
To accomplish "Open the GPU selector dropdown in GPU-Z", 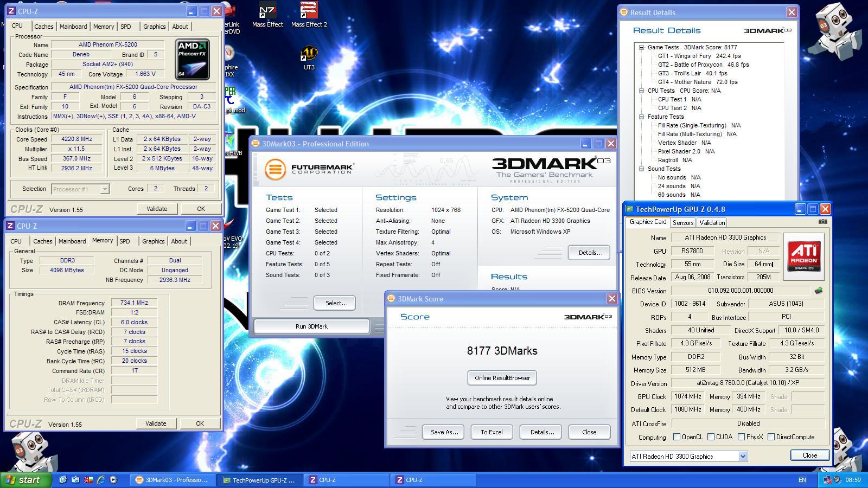I will (743, 457).
